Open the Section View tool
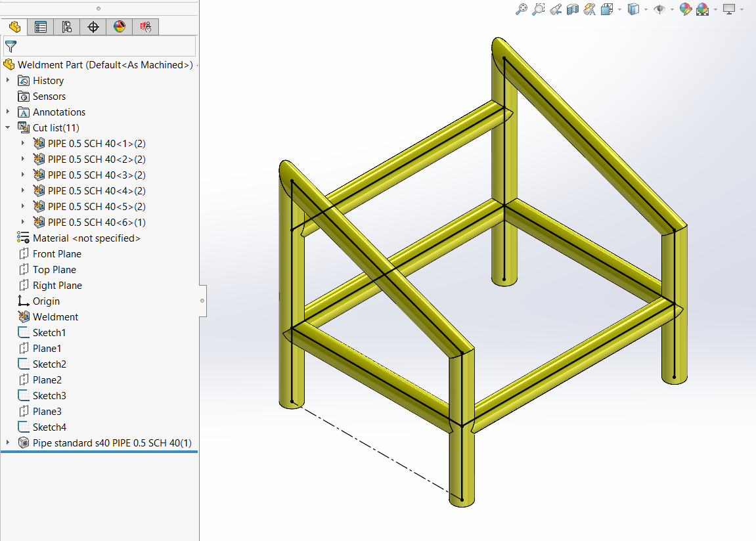Image resolution: width=756 pixels, height=541 pixels. pos(572,9)
